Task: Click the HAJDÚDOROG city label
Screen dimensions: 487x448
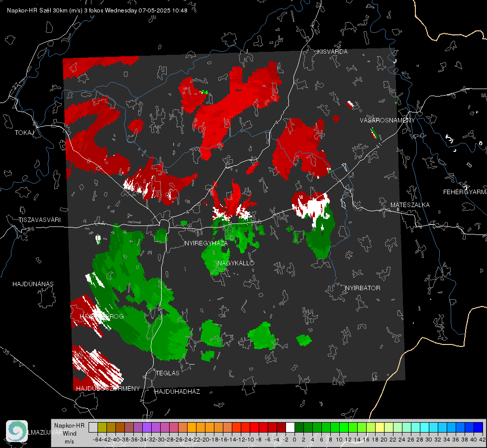Action: tap(101, 316)
